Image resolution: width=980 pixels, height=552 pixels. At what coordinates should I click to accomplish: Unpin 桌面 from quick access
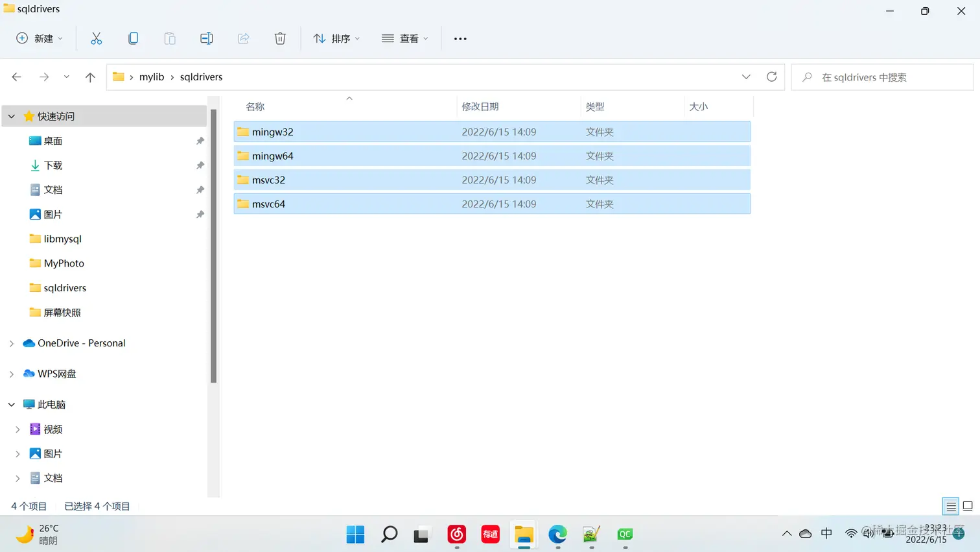[x=200, y=140]
